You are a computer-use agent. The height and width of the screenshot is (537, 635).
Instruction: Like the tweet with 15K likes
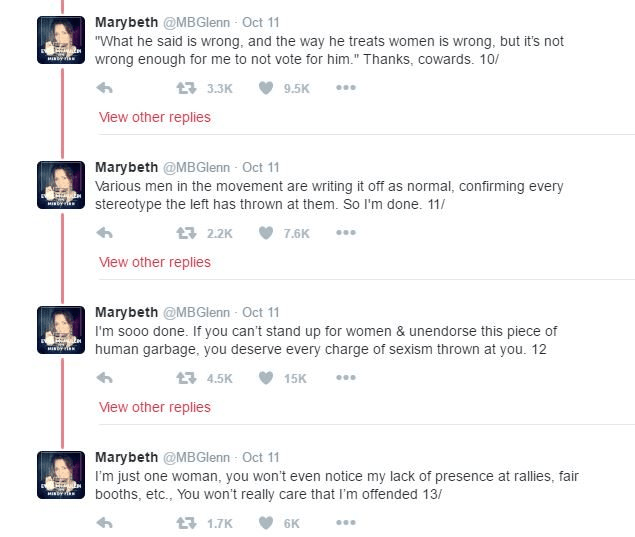pyautogui.click(x=266, y=378)
